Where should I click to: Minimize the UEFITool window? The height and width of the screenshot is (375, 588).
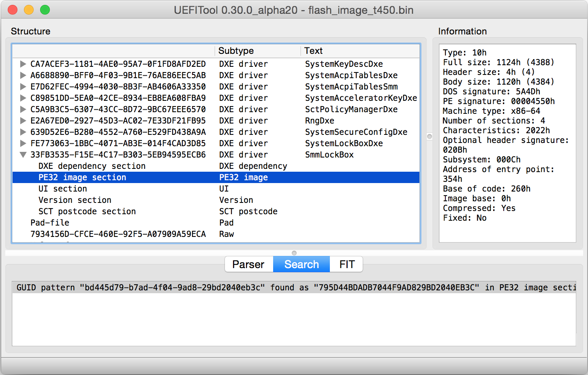pos(29,10)
